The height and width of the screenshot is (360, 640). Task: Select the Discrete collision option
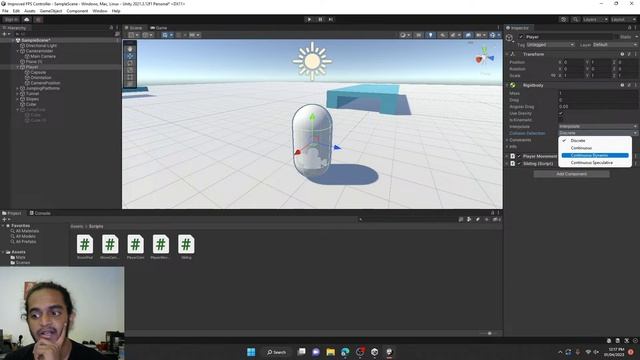point(595,140)
